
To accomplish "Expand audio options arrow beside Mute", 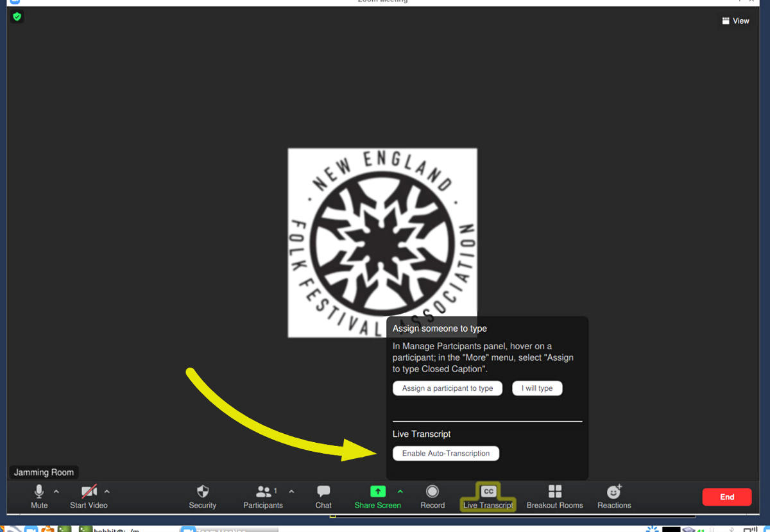I will (56, 492).
